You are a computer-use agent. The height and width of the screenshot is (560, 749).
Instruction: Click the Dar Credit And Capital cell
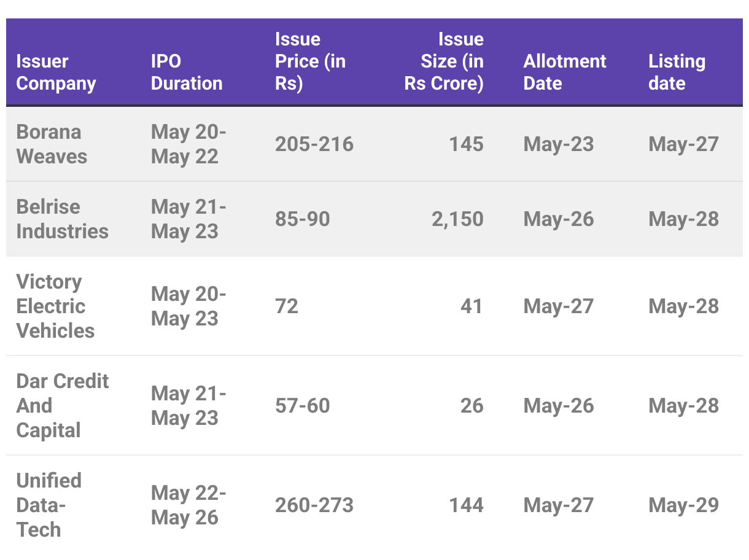pyautogui.click(x=62, y=406)
